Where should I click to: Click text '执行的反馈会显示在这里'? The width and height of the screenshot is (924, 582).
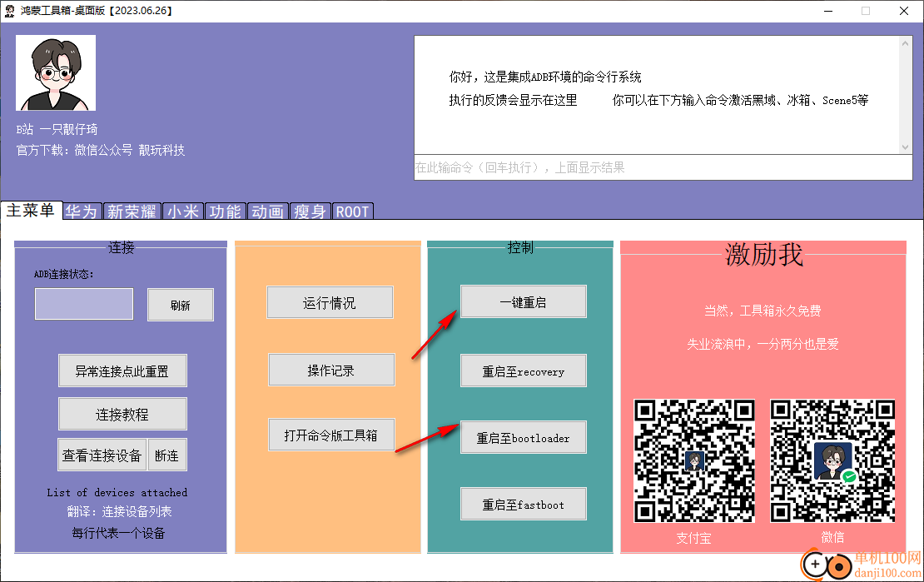(x=514, y=100)
